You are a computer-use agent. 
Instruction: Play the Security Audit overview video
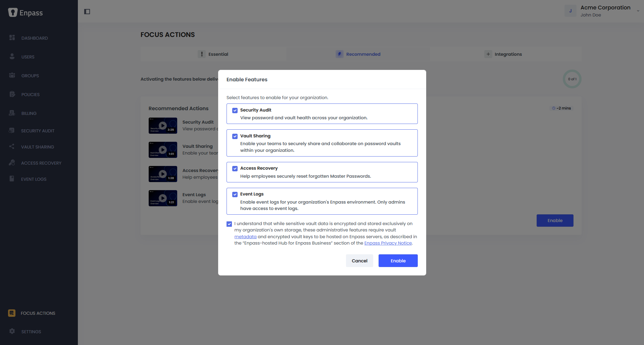163,126
